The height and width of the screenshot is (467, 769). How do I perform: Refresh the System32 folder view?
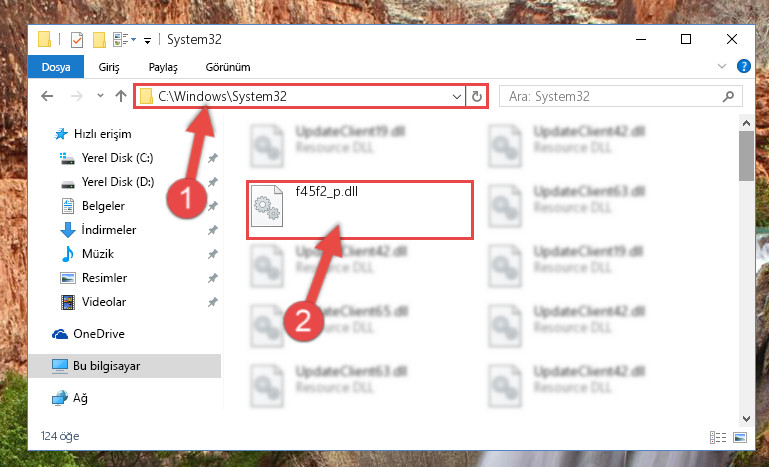click(477, 97)
